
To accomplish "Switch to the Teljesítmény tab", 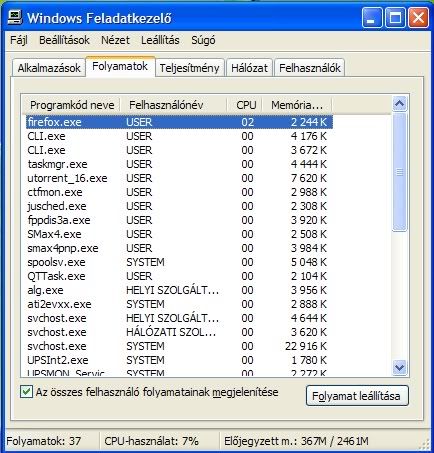I will click(x=189, y=68).
